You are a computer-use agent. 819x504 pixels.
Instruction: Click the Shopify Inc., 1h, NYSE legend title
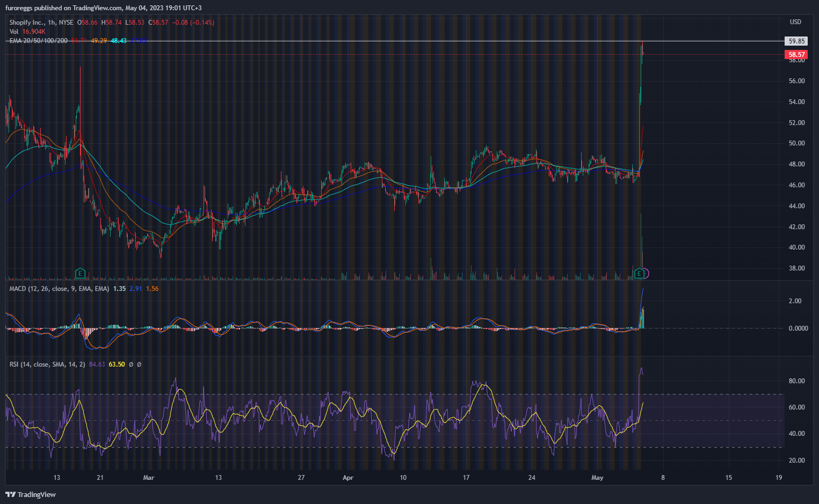click(41, 23)
